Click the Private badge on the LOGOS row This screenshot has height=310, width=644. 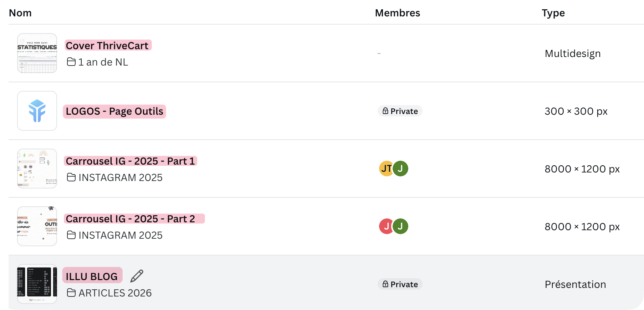pyautogui.click(x=400, y=111)
